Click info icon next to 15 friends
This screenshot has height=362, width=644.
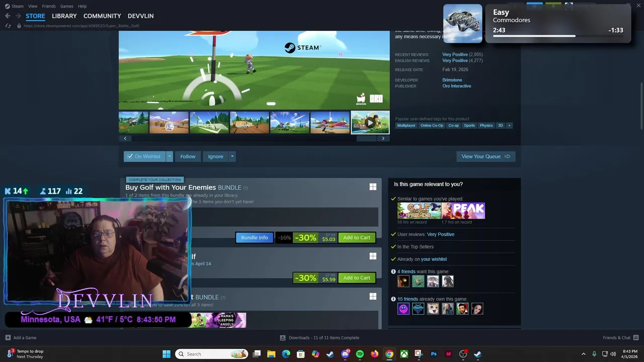point(393,299)
